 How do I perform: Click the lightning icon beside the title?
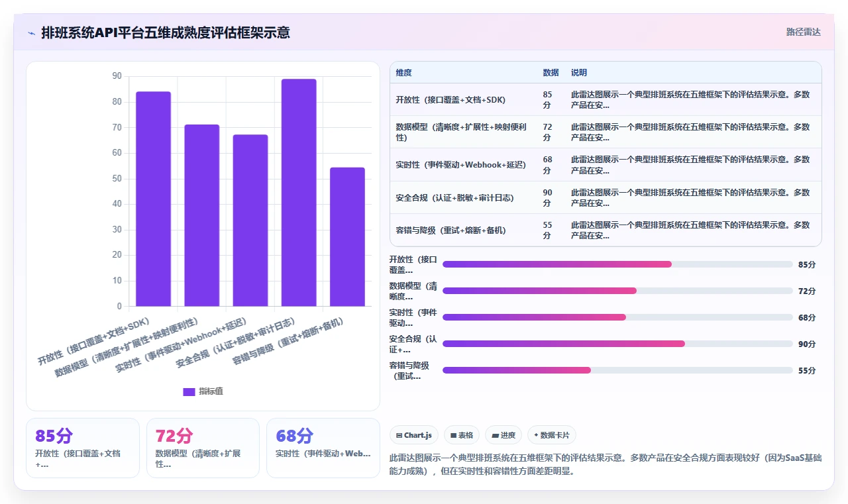[x=31, y=32]
